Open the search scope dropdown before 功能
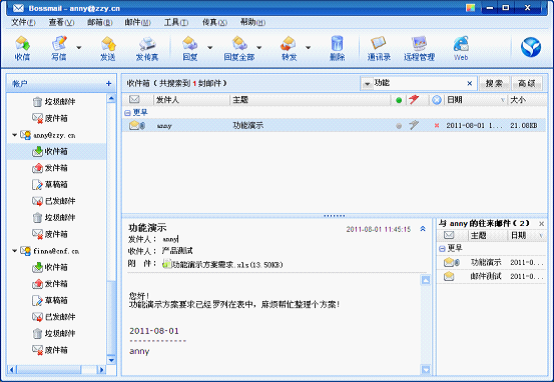Screen dimensions: 554x382 coord(367,84)
